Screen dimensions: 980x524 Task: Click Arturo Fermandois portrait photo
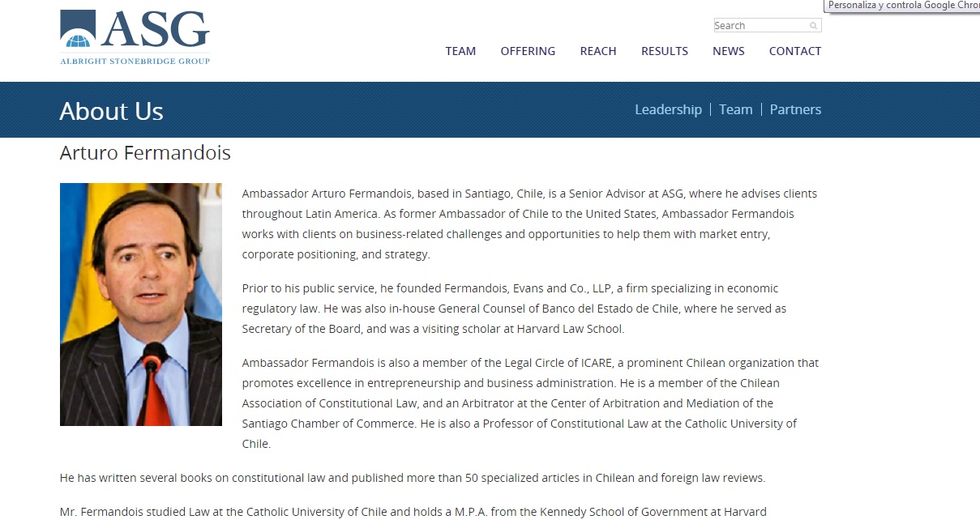coord(141,305)
